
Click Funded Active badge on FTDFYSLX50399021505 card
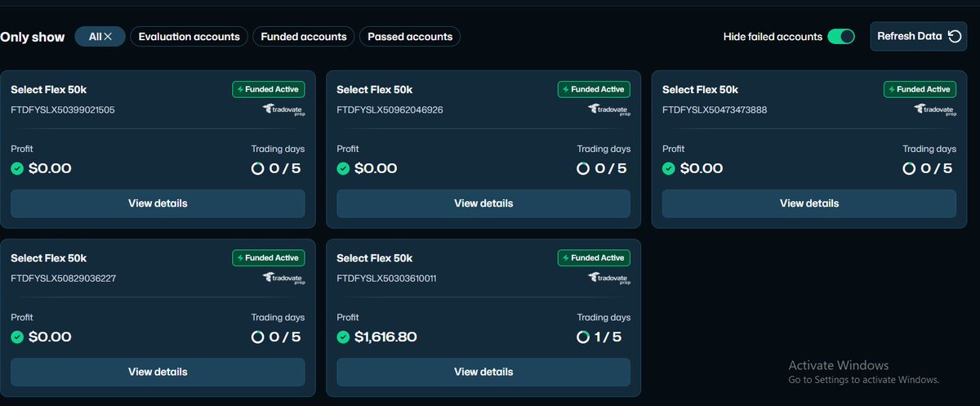pyautogui.click(x=268, y=89)
